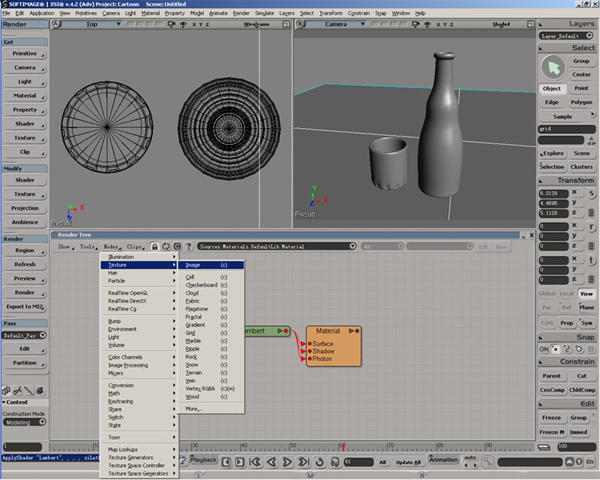600x480 pixels.
Task: Open the Layer_Default dropdown
Action: click(566, 36)
